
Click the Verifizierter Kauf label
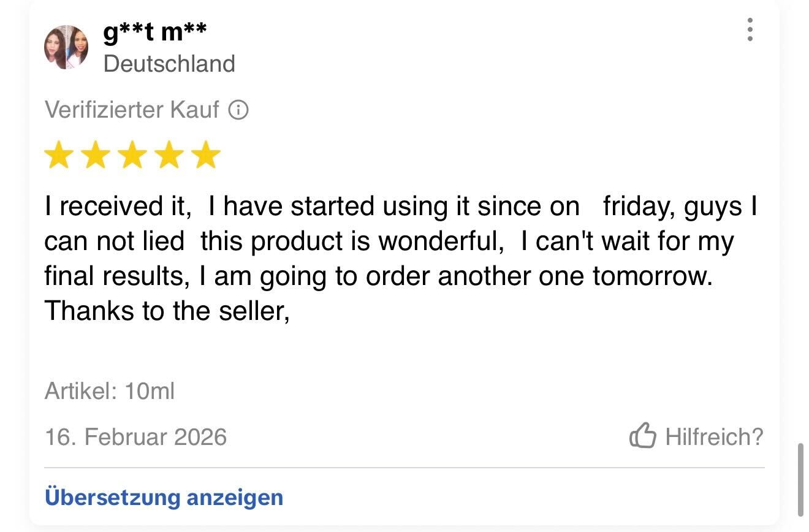[x=132, y=110]
